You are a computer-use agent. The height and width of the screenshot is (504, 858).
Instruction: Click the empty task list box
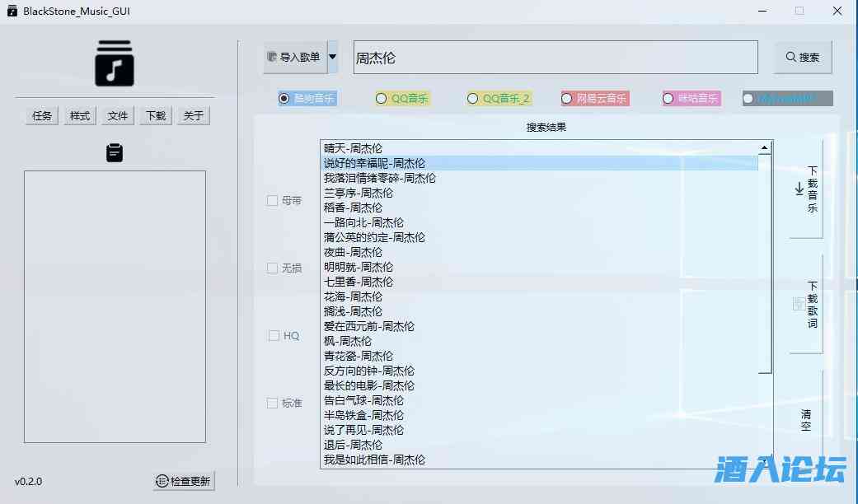[115, 306]
